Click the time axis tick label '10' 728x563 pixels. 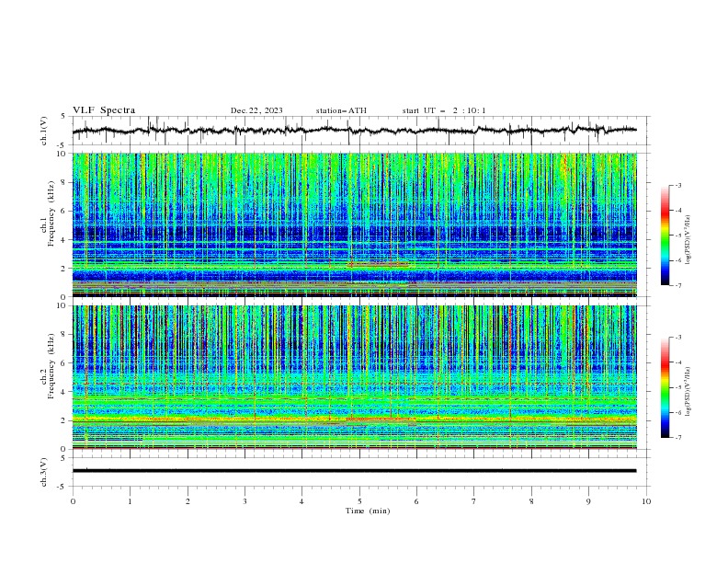tap(646, 501)
